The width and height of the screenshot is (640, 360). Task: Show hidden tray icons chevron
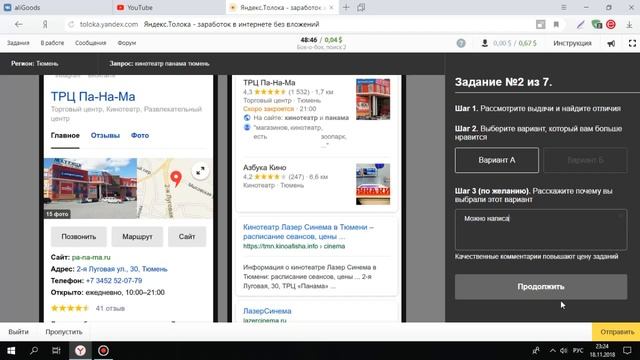(552, 351)
